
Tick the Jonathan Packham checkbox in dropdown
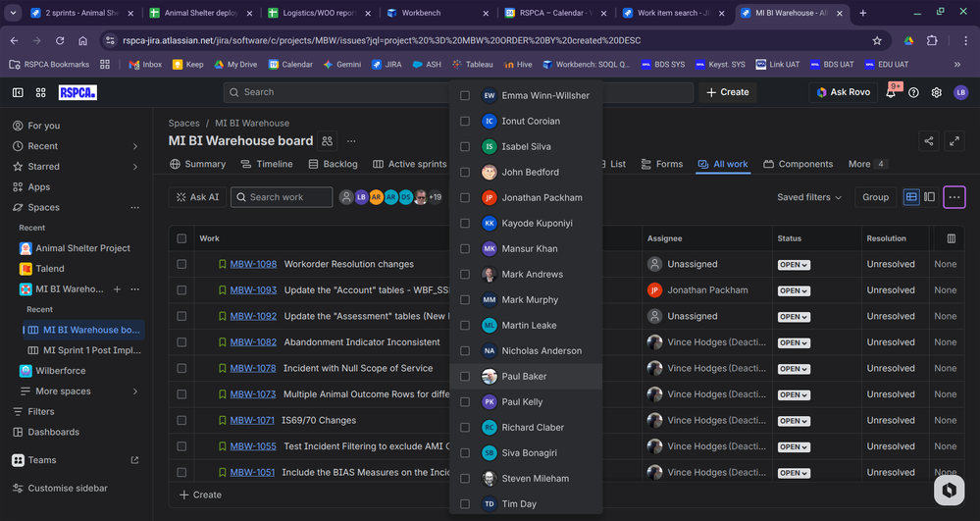[x=465, y=197]
